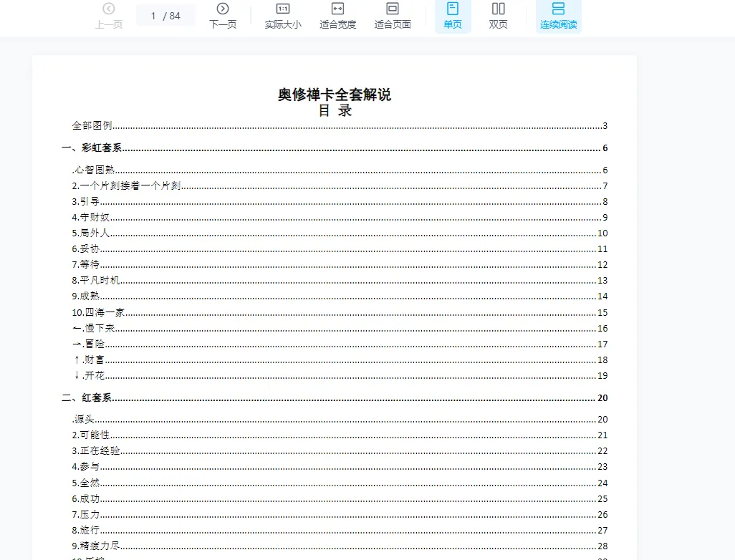Open TOC entry 3.正在经验

(340, 451)
